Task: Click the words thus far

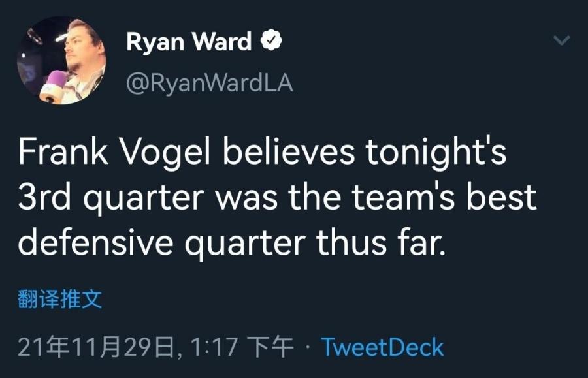Action: pyautogui.click(x=381, y=243)
